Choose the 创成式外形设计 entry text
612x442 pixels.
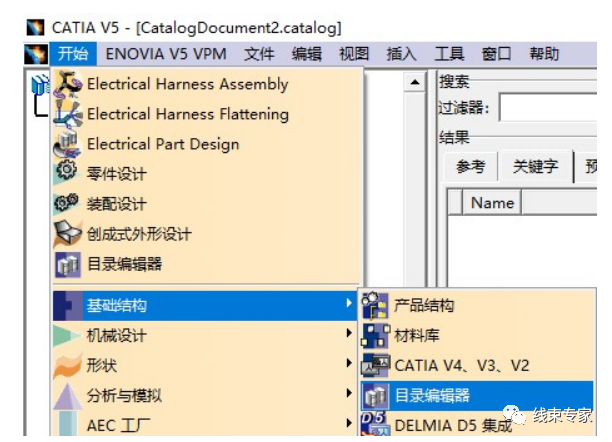(x=139, y=234)
